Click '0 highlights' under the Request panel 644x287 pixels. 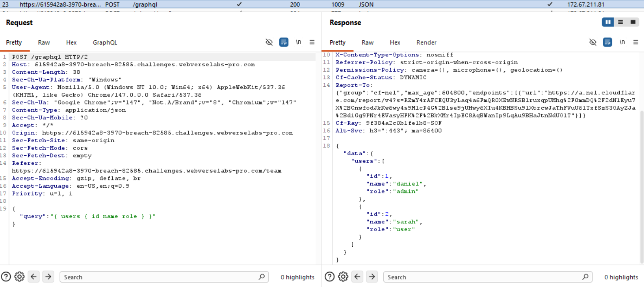297,277
